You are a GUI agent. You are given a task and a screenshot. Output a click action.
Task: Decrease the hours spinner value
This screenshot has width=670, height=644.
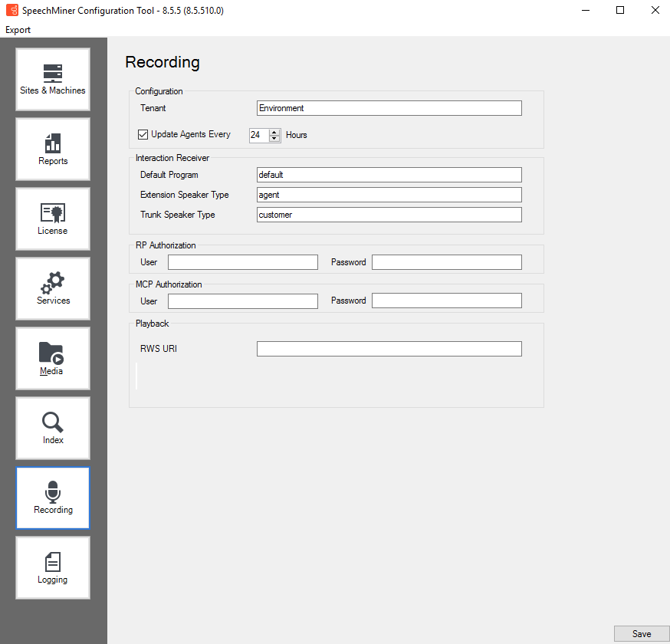coord(274,139)
